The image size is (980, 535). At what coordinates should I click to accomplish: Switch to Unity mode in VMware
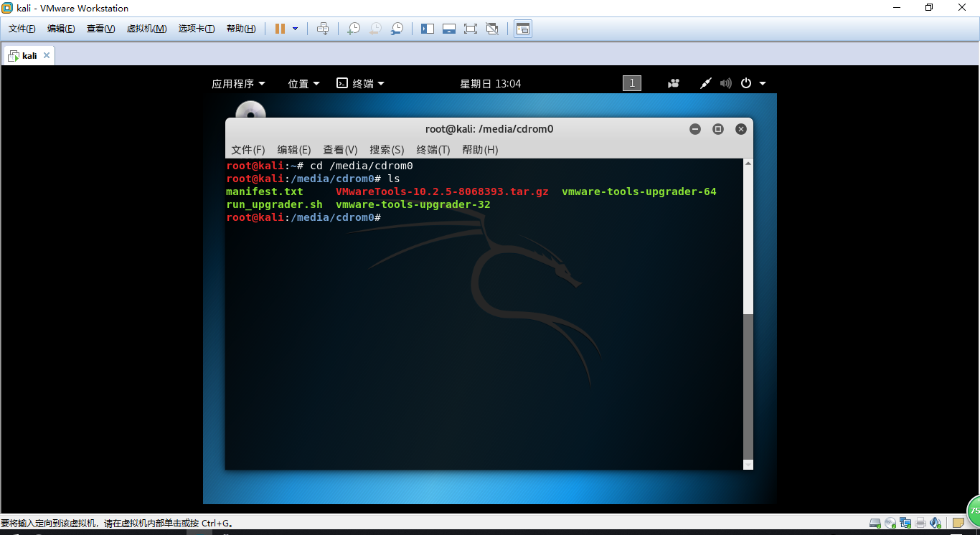click(492, 29)
